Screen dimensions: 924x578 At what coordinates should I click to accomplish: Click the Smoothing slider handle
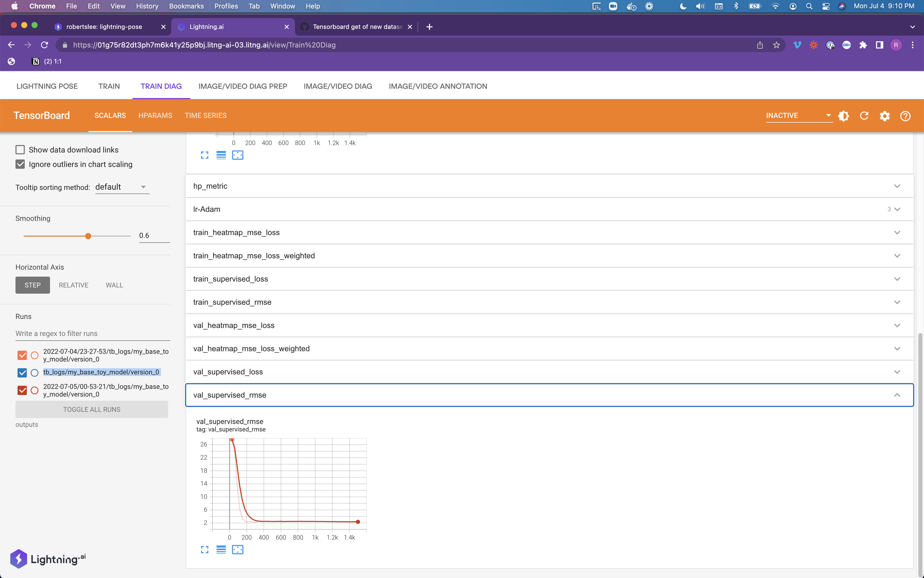[x=88, y=236]
